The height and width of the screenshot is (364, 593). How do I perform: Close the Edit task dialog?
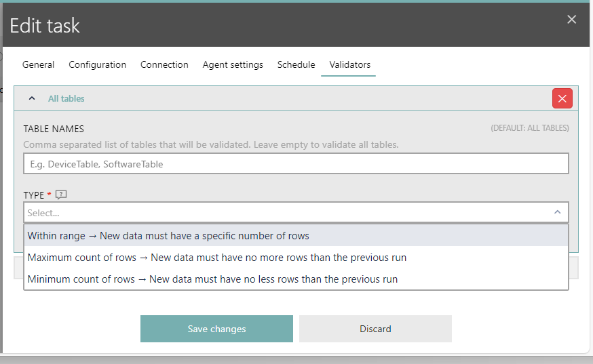(x=571, y=20)
